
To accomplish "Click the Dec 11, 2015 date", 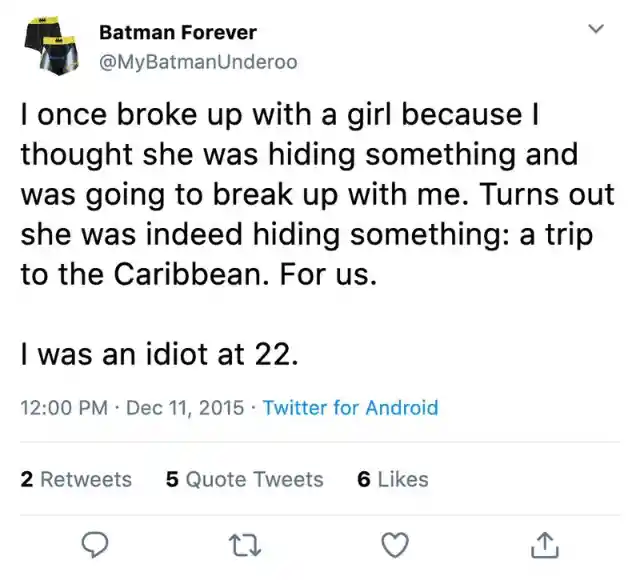I will tap(185, 407).
